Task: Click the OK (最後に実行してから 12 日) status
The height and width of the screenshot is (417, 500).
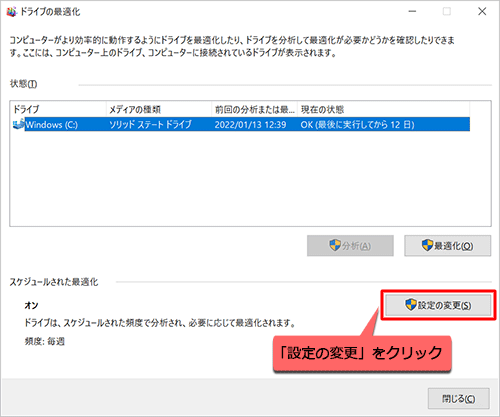Action: 357,125
